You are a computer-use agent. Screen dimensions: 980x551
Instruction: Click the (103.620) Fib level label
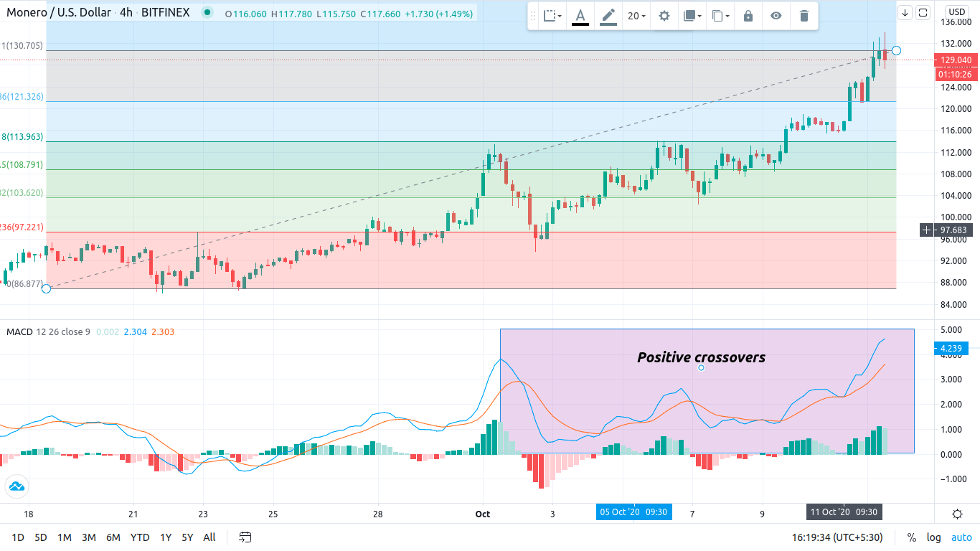pos(22,193)
